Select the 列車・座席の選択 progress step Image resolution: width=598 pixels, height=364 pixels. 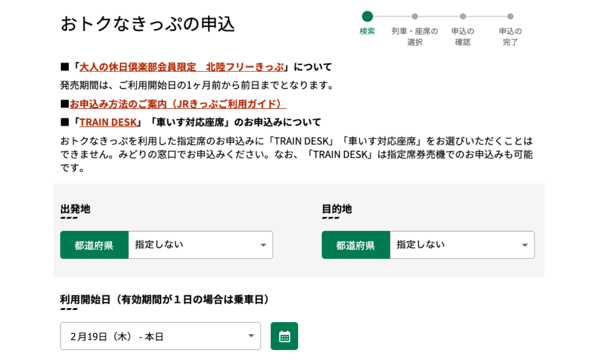point(414,36)
